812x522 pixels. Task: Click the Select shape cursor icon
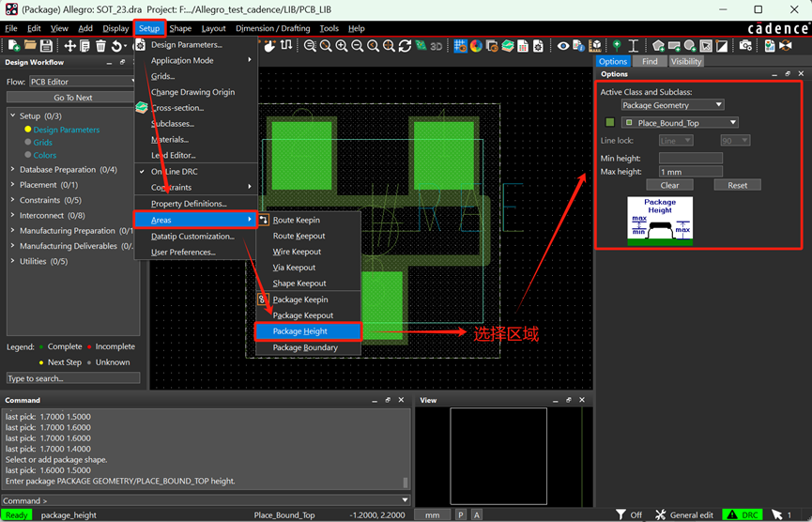[x=706, y=46]
